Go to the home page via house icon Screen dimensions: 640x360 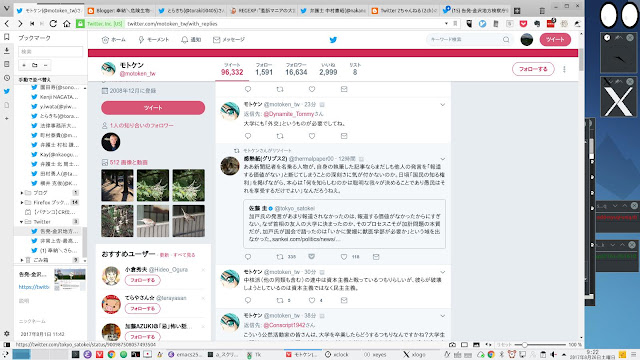[x=67, y=24]
